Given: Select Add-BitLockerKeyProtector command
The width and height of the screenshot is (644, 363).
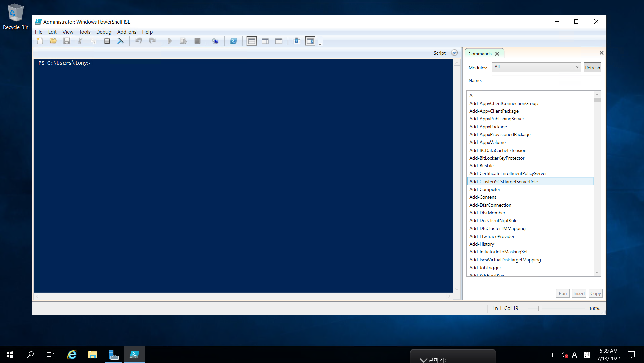Looking at the screenshot, I should [530, 158].
